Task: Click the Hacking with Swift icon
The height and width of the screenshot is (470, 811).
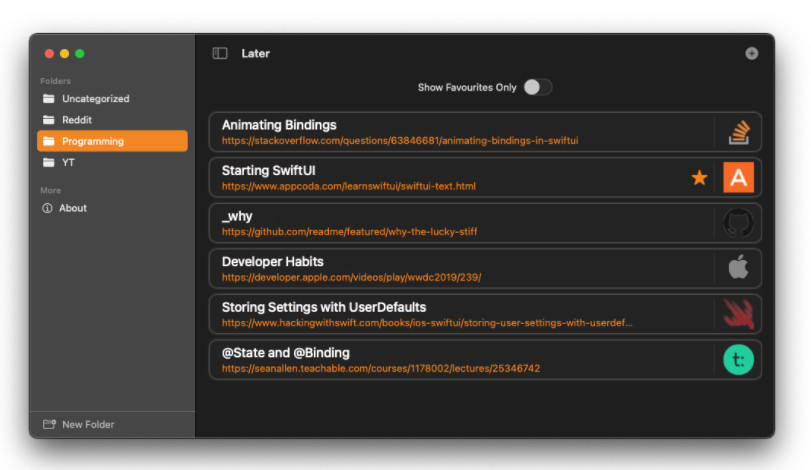Action: 739,314
